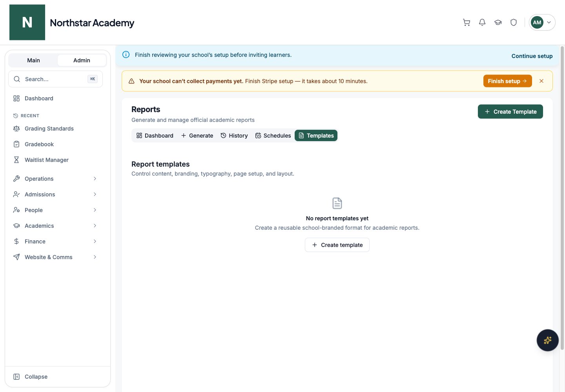Screen dimensions: 565x392
Task: Click the orange Finish setup button
Action: point(507,81)
